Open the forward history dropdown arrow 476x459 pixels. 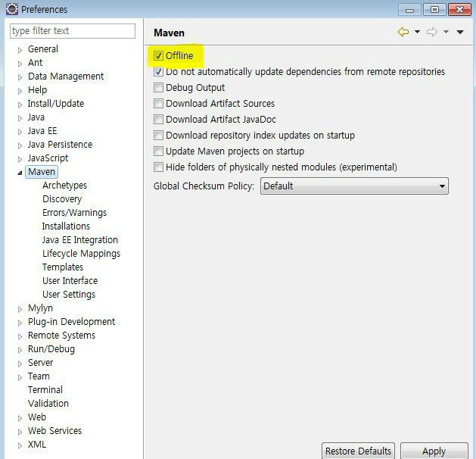tap(446, 32)
